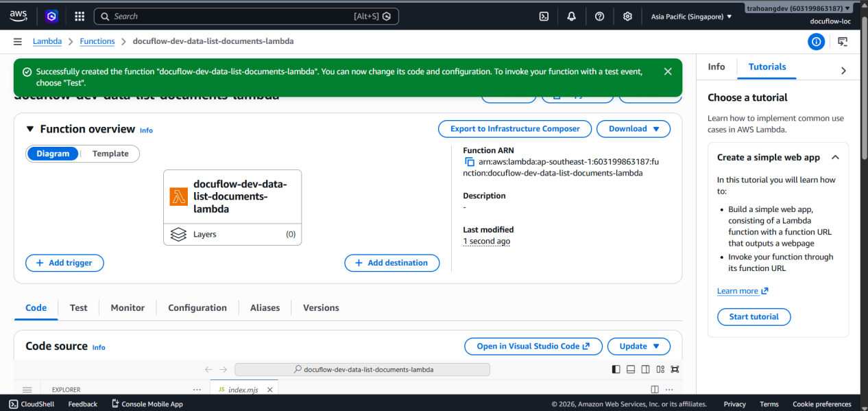Open the Download dropdown
This screenshot has width=868, height=411.
point(634,128)
